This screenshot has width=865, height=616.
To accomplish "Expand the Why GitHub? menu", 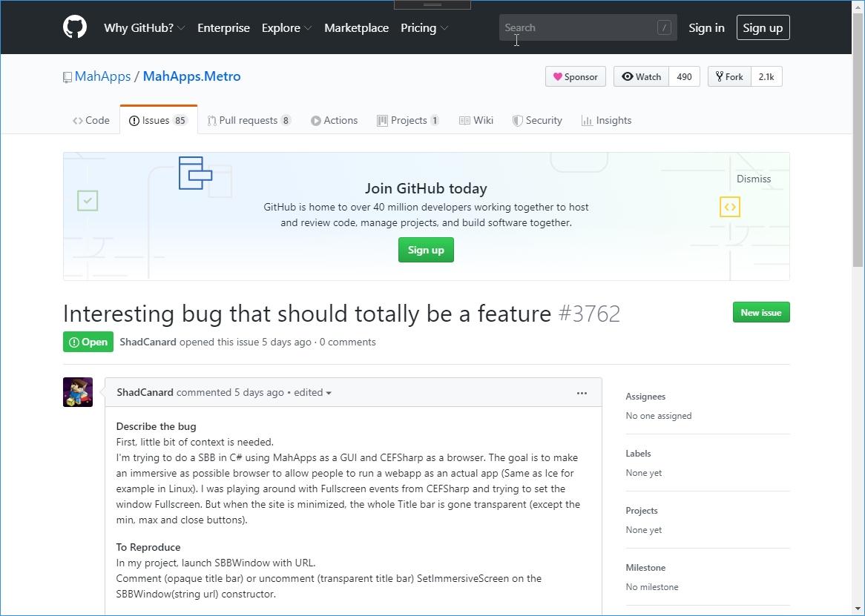I will (145, 27).
